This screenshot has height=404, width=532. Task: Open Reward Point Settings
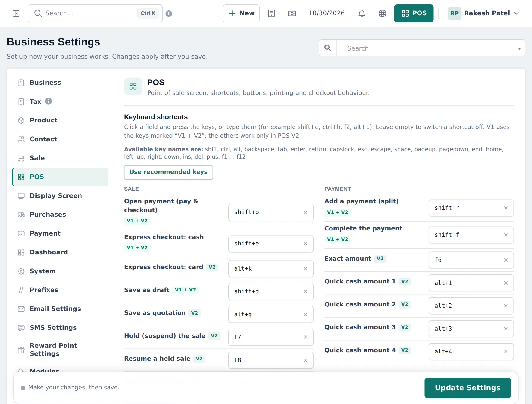pyautogui.click(x=60, y=350)
